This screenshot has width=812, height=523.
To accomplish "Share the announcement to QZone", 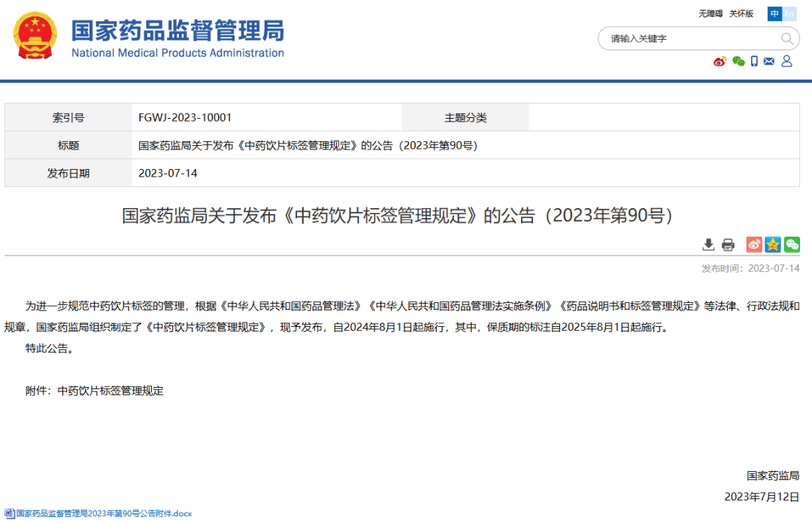I will point(772,244).
